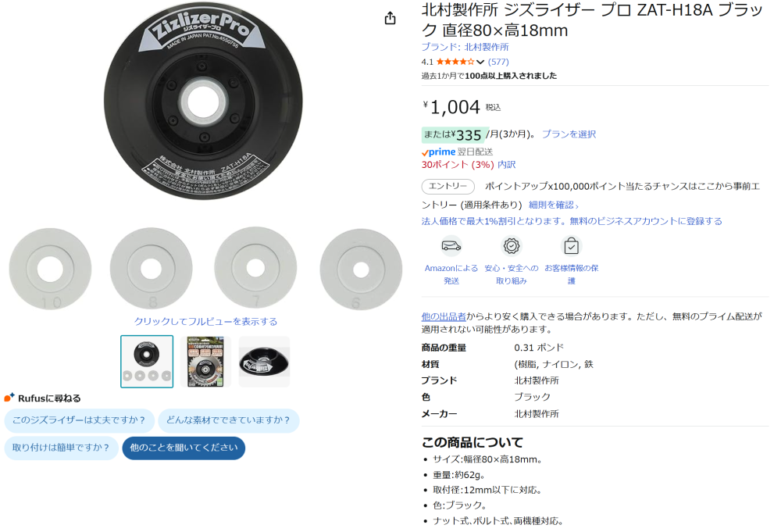
Task: Click the エントリー button
Action: click(x=448, y=186)
